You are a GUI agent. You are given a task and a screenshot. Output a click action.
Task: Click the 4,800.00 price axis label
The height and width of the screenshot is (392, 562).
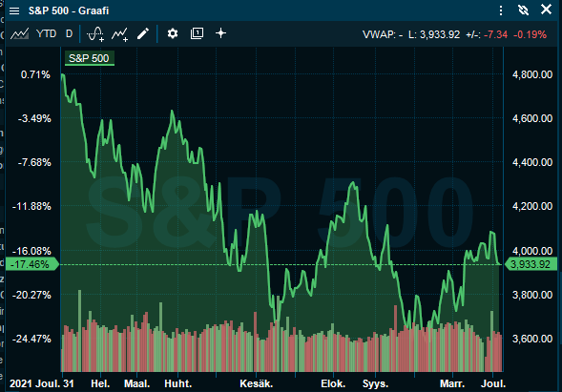click(532, 74)
